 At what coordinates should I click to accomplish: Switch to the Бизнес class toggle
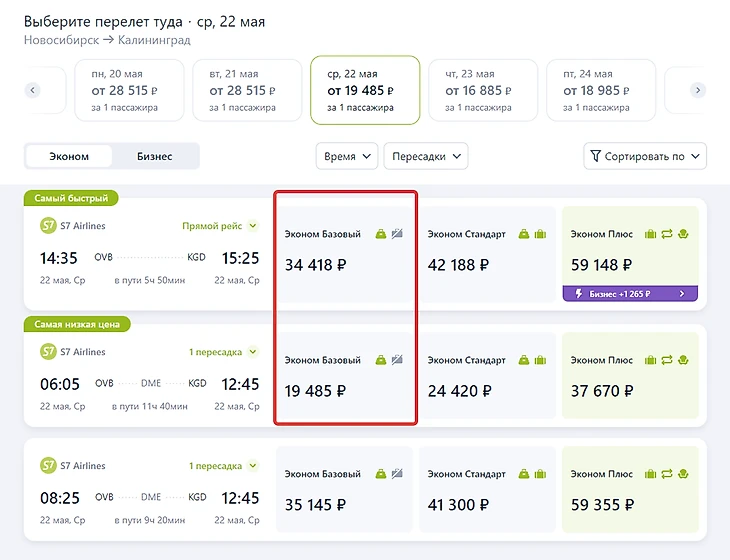coord(154,156)
